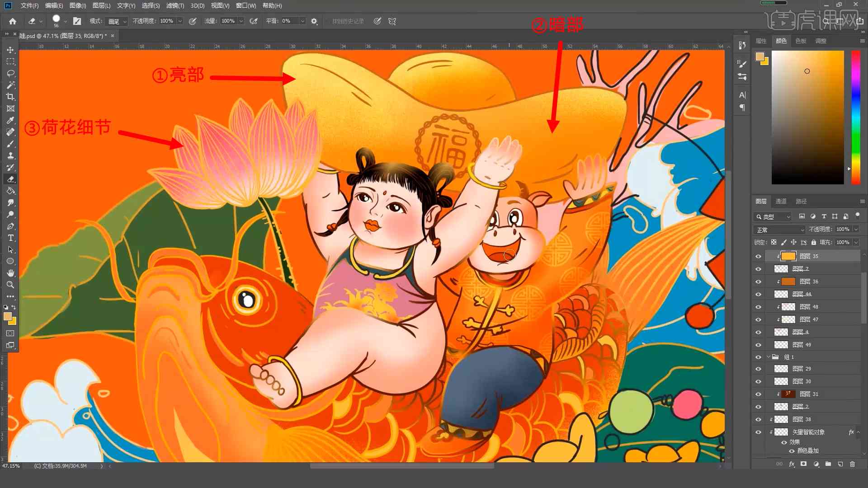868x488 pixels.
Task: Select the Hand tool
Action: (10, 273)
